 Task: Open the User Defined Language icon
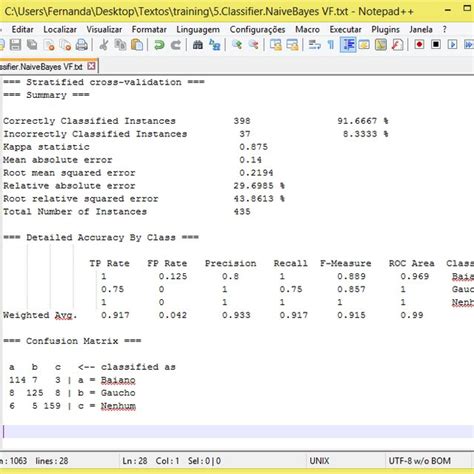pos(364,45)
